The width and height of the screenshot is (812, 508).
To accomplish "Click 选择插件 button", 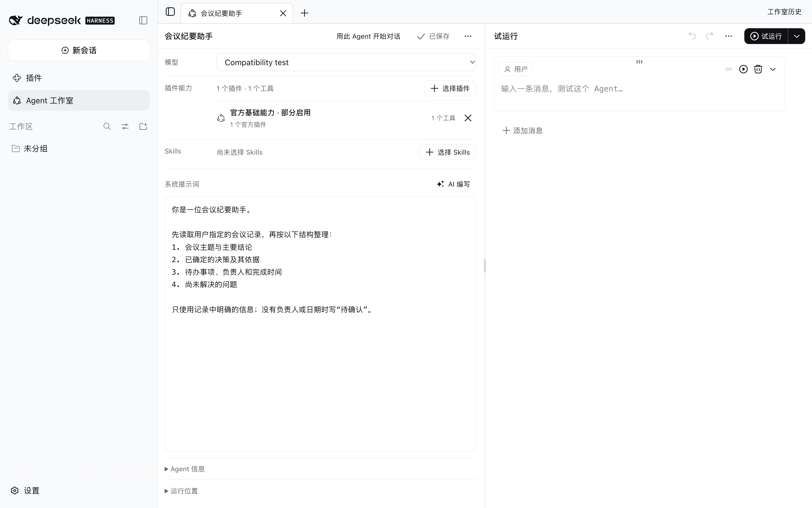I will (450, 88).
